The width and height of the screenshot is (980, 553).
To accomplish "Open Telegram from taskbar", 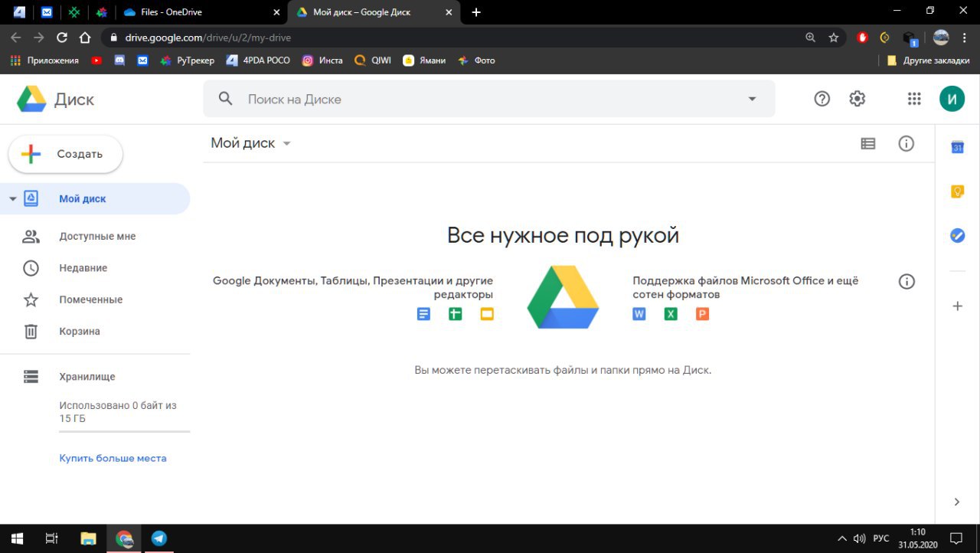I will click(x=158, y=538).
